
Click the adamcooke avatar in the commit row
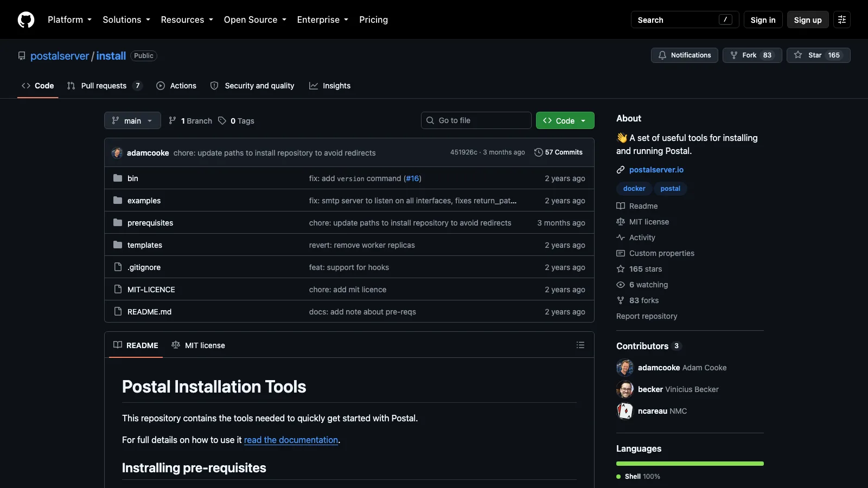point(117,152)
